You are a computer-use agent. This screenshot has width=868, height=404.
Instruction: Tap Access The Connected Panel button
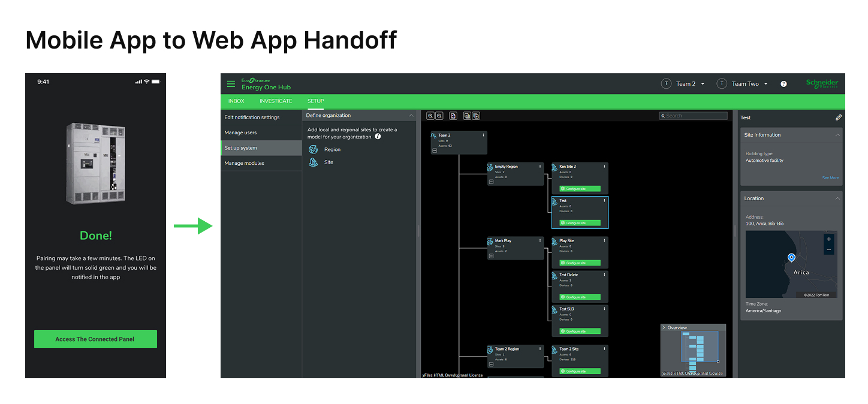[95, 339]
